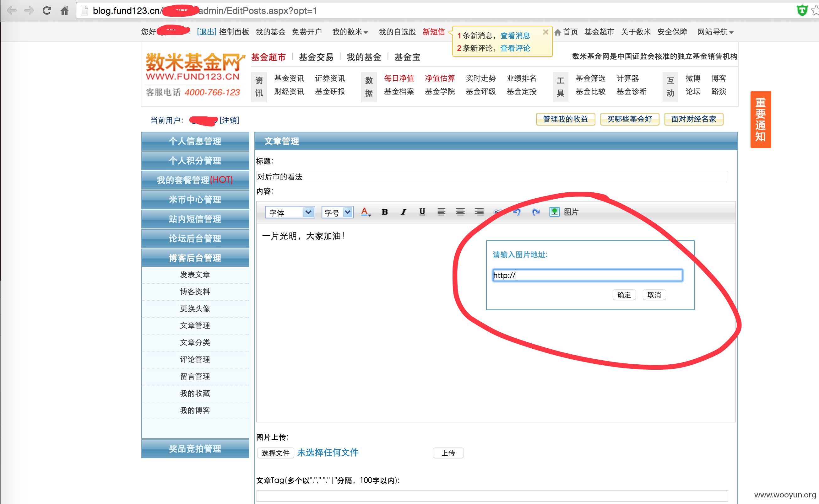Toggle italic formatting in editor

coord(404,212)
